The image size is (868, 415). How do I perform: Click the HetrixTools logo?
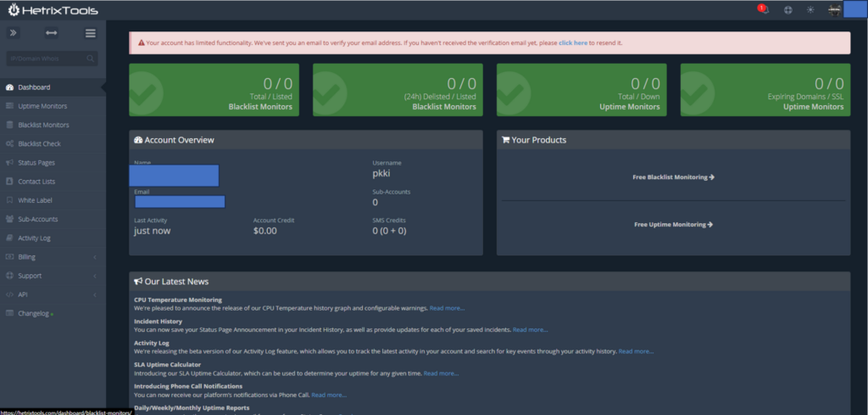point(53,11)
